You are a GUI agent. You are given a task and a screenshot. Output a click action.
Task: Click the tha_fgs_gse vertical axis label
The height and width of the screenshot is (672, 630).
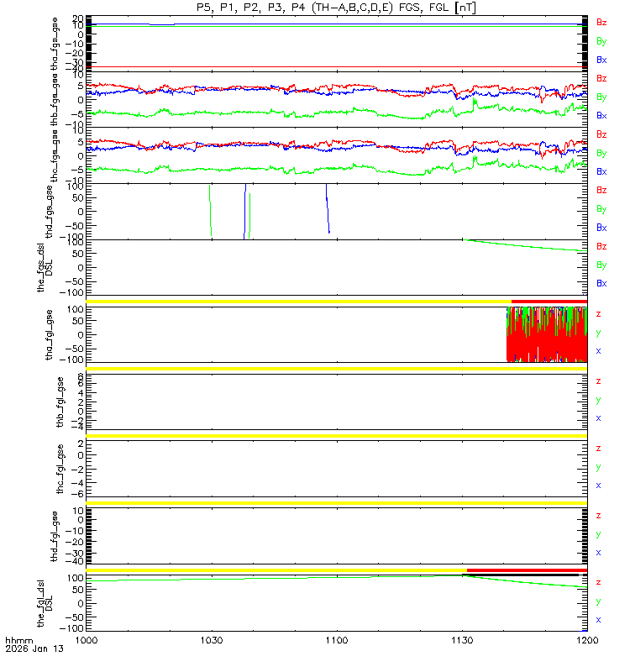tap(55, 44)
